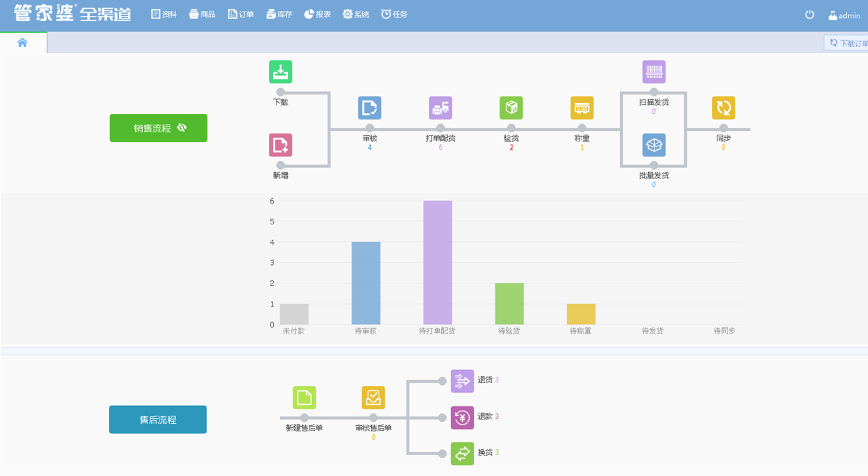
Task: Expand the 系统 system menu
Action: 356,14
